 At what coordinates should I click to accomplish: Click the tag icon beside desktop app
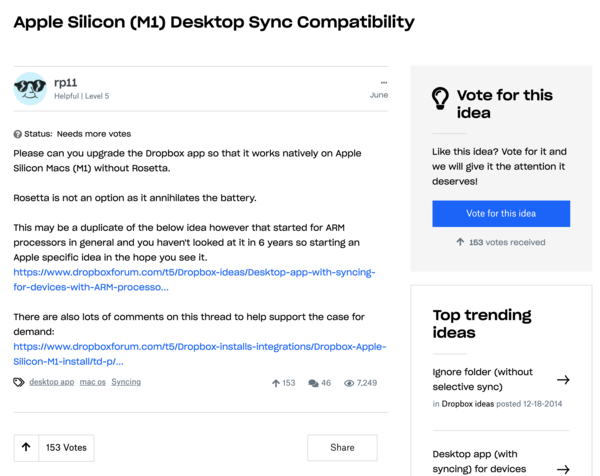coord(18,382)
